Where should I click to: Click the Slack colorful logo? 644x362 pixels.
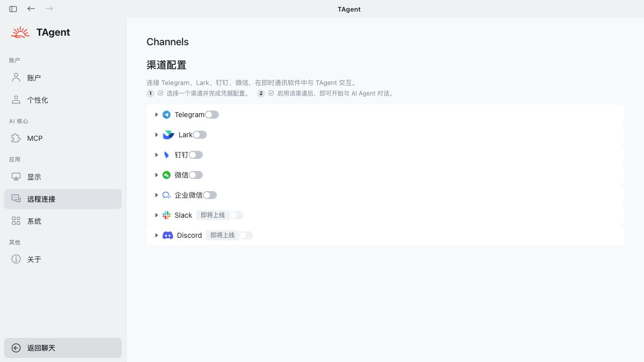pyautogui.click(x=167, y=215)
